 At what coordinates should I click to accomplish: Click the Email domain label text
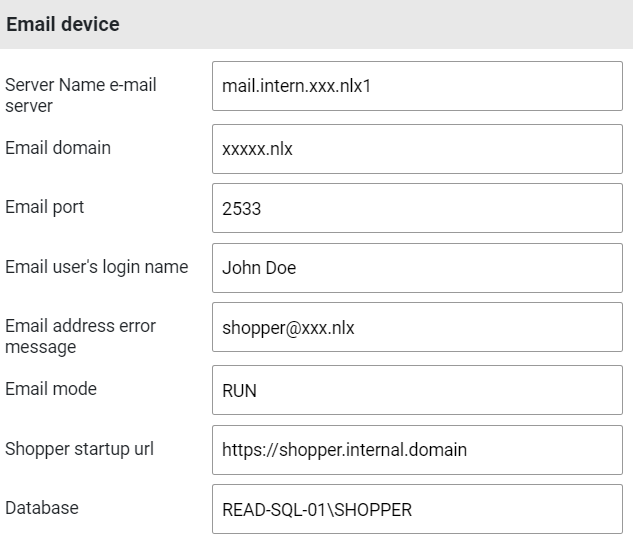(x=58, y=148)
